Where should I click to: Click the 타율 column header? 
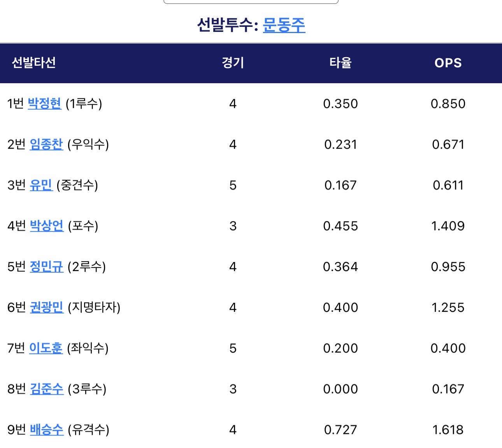pos(341,63)
